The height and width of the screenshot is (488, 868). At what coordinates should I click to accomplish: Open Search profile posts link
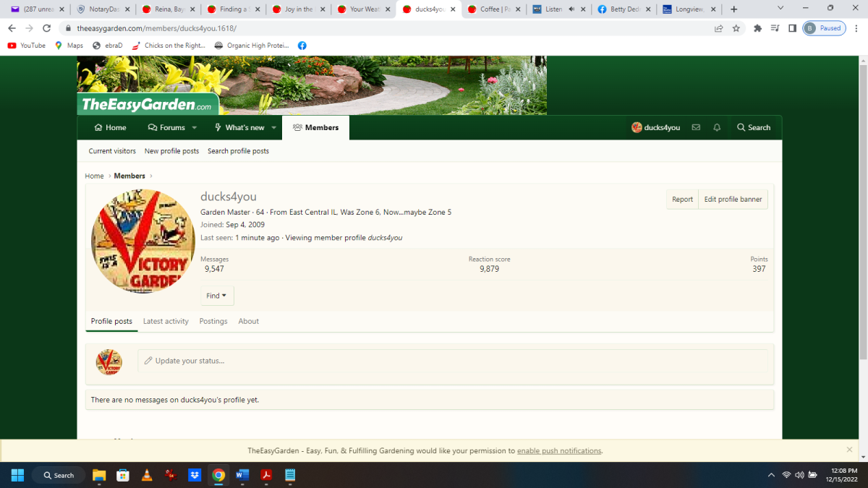coord(238,151)
